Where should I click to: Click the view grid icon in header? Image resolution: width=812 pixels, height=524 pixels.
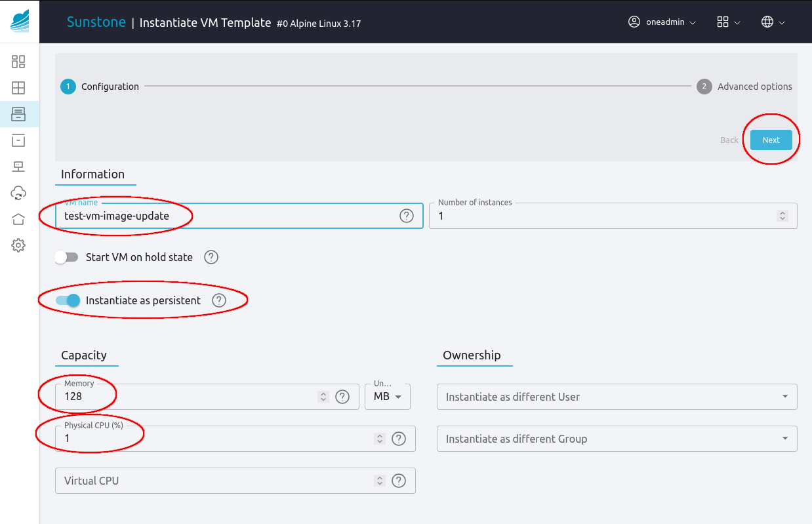(x=723, y=22)
